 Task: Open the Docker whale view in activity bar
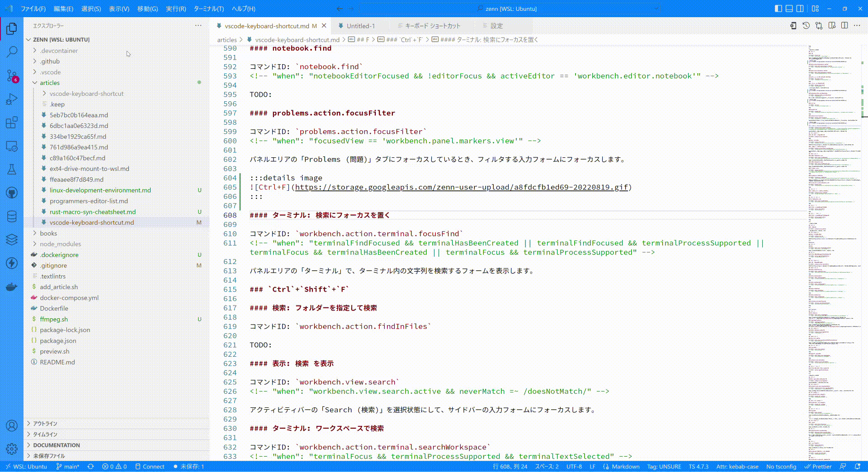point(12,287)
